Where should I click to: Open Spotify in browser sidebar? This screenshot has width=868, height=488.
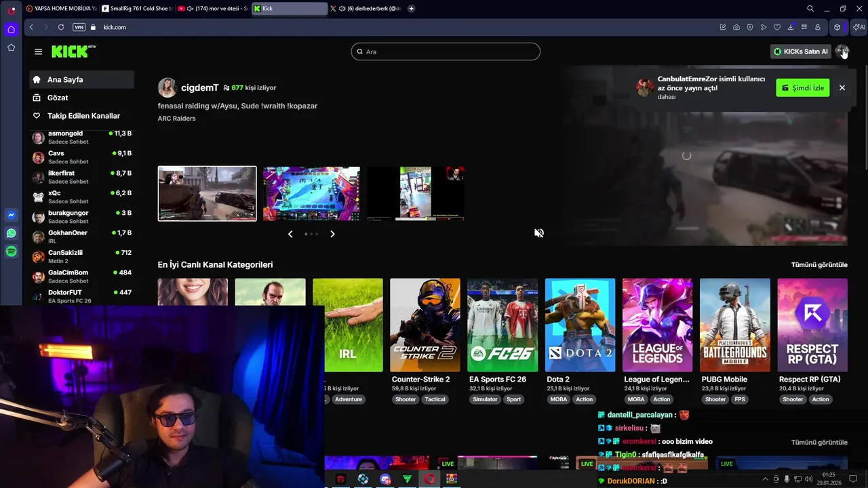pyautogui.click(x=11, y=251)
